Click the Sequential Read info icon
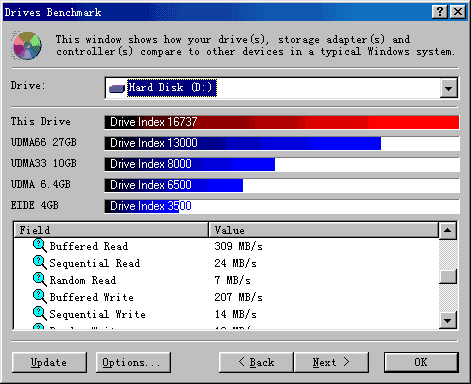Viewport: 471px width, 384px height. 39,263
